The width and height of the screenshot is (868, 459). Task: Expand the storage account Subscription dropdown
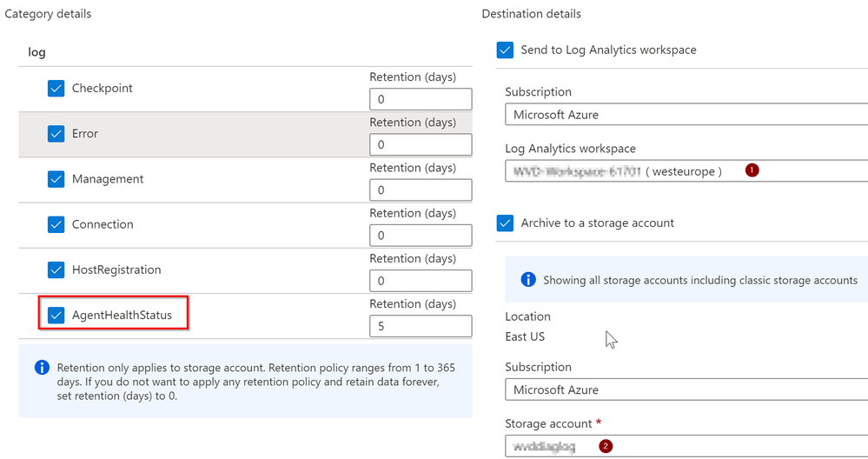(686, 390)
